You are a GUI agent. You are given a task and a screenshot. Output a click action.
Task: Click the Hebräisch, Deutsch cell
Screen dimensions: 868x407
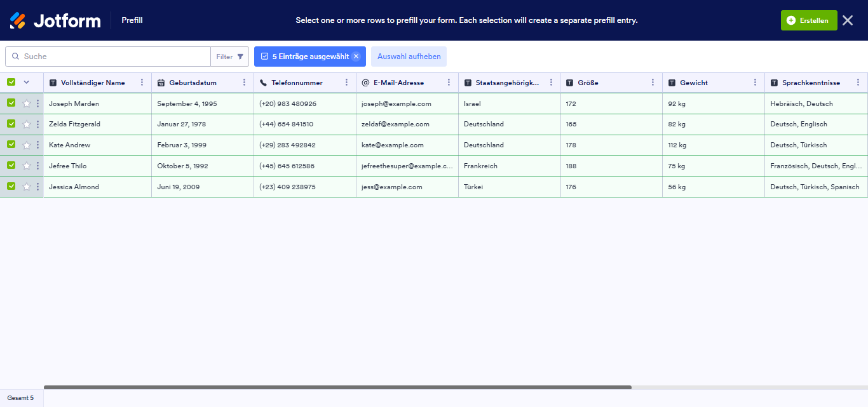(816, 103)
